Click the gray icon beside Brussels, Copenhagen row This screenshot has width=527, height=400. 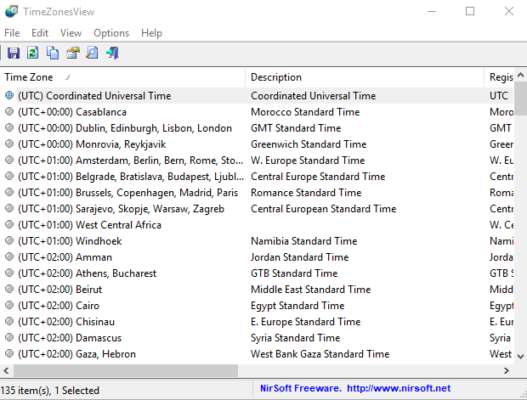9,192
